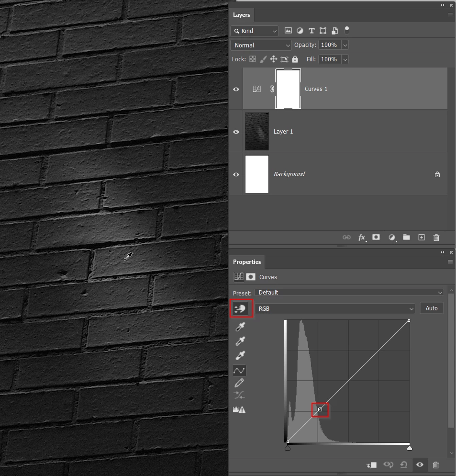Open the Layers panel menu

click(450, 14)
